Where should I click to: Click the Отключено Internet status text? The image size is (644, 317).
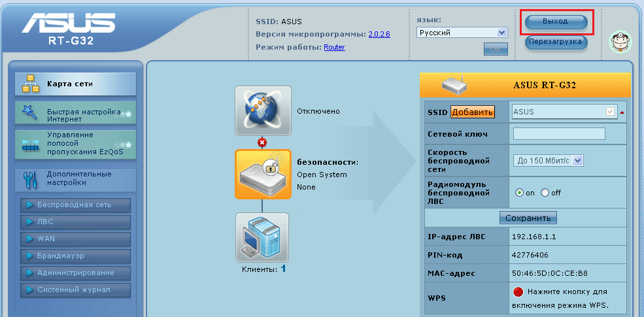tap(318, 111)
